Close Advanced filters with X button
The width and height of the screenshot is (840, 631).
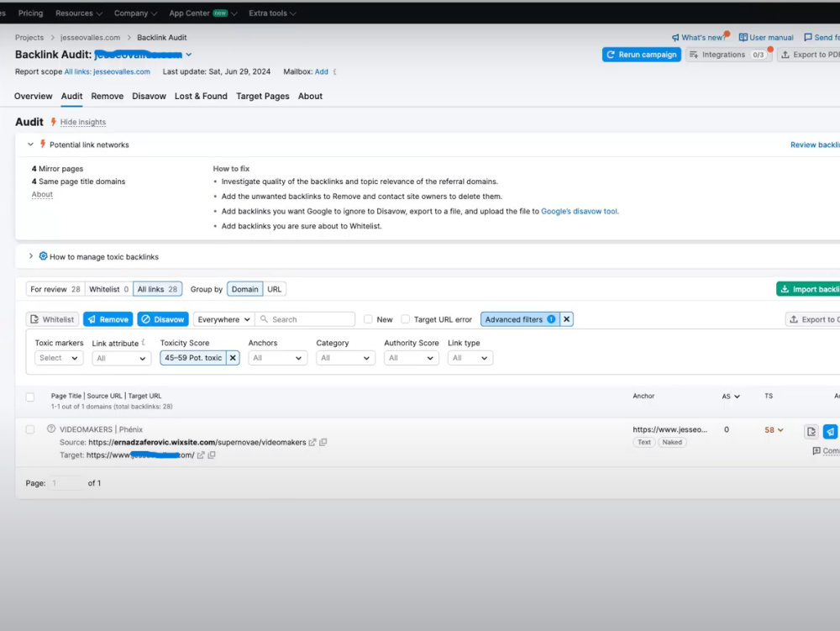pyautogui.click(x=566, y=319)
